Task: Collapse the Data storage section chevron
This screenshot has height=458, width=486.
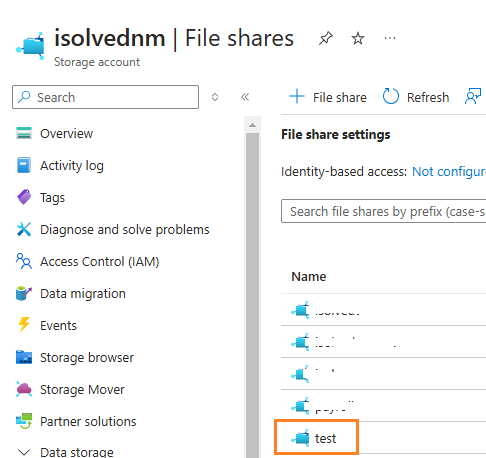Action: tap(24, 452)
